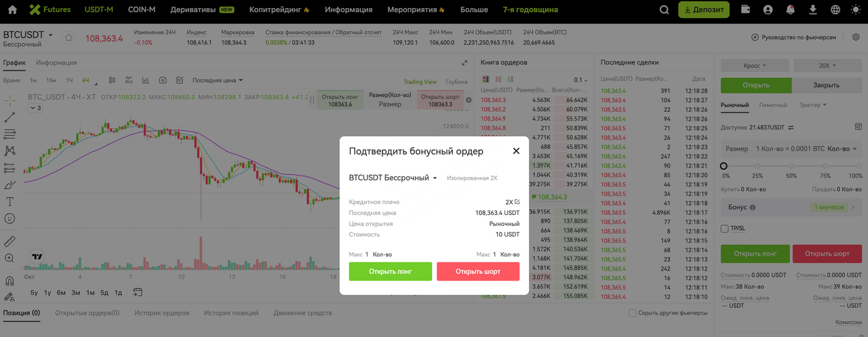Switch chart to Trading View mode
Image resolution: width=868 pixels, height=337 pixels.
(420, 82)
